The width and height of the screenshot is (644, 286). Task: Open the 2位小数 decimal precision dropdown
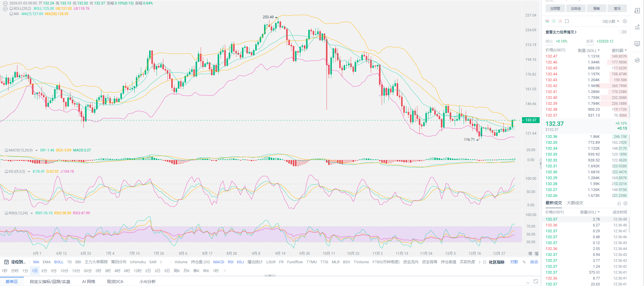[611, 21]
